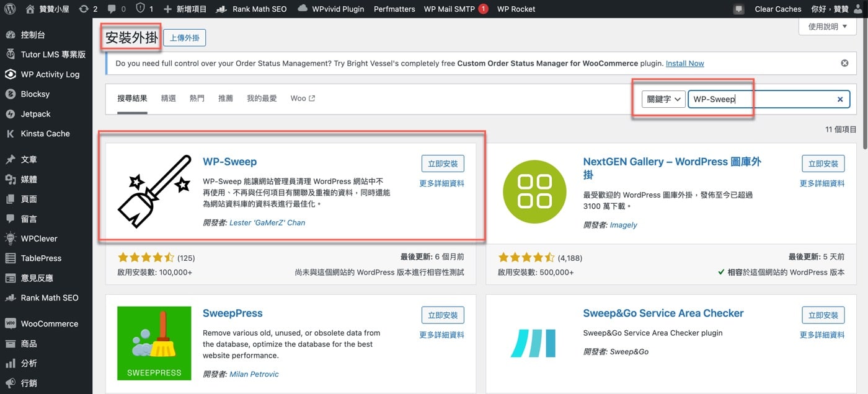Click the notification icon beside Clear Caches
The width and height of the screenshot is (868, 394).
click(738, 9)
